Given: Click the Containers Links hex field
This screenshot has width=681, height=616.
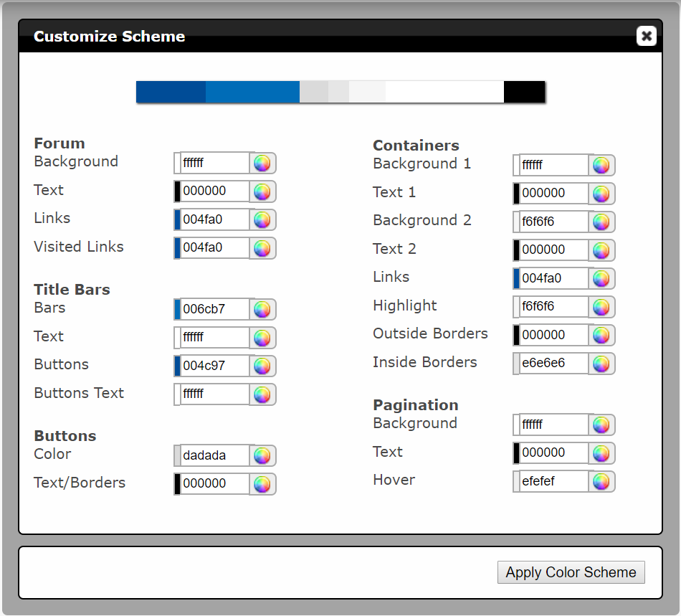Looking at the screenshot, I should coord(554,278).
